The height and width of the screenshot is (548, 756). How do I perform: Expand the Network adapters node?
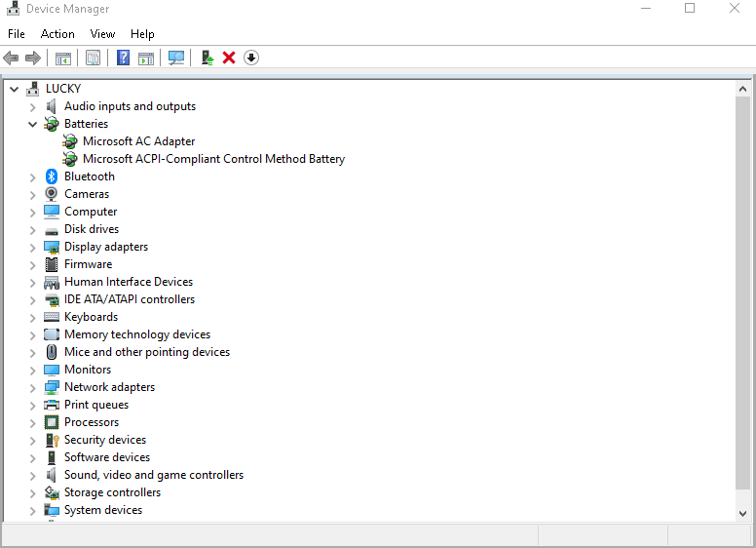[33, 387]
